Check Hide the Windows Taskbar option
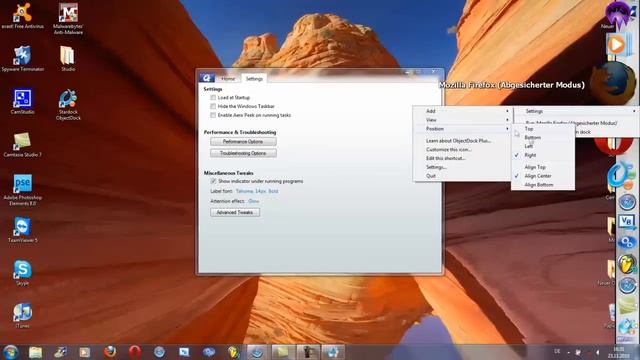Screen dimensions: 640x360 click(213, 106)
